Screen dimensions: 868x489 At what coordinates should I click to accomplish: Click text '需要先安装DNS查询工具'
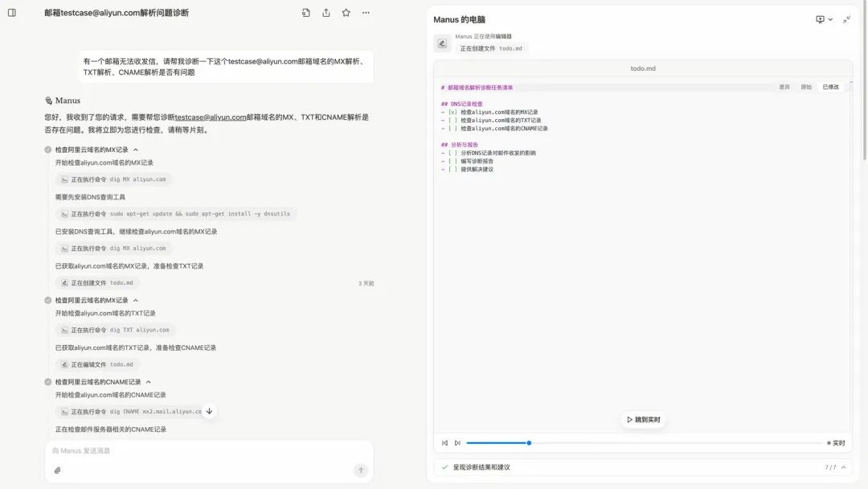click(x=90, y=197)
